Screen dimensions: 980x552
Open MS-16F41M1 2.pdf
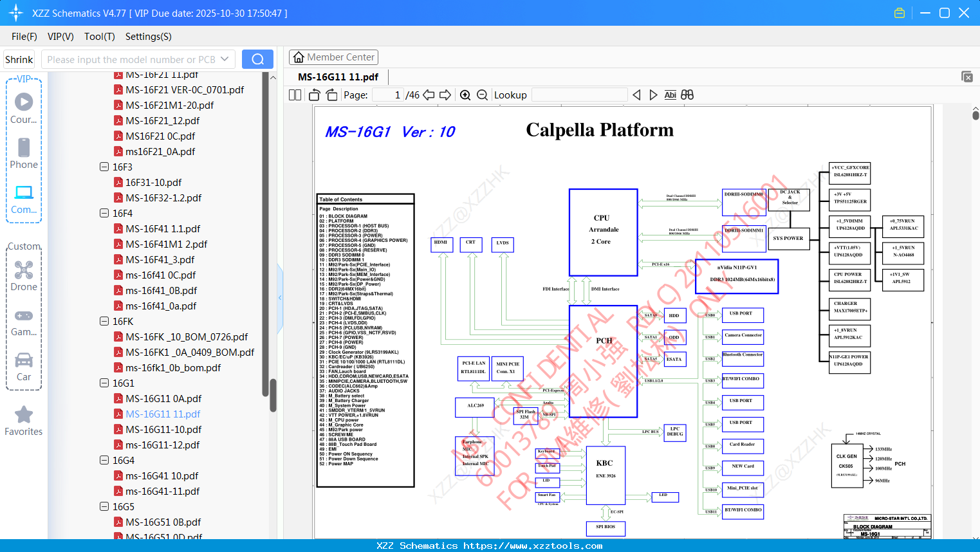[x=167, y=244]
